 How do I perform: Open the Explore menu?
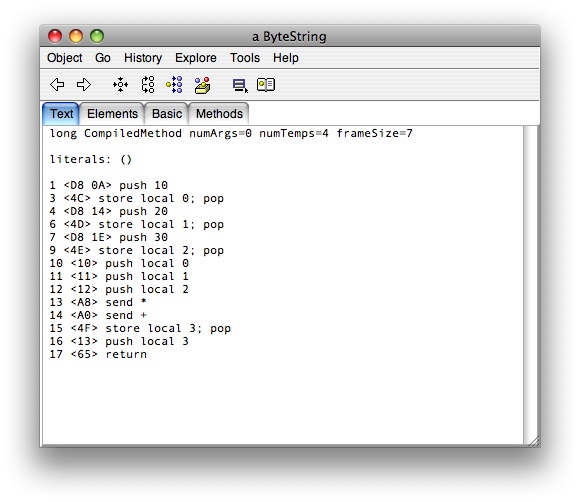196,58
